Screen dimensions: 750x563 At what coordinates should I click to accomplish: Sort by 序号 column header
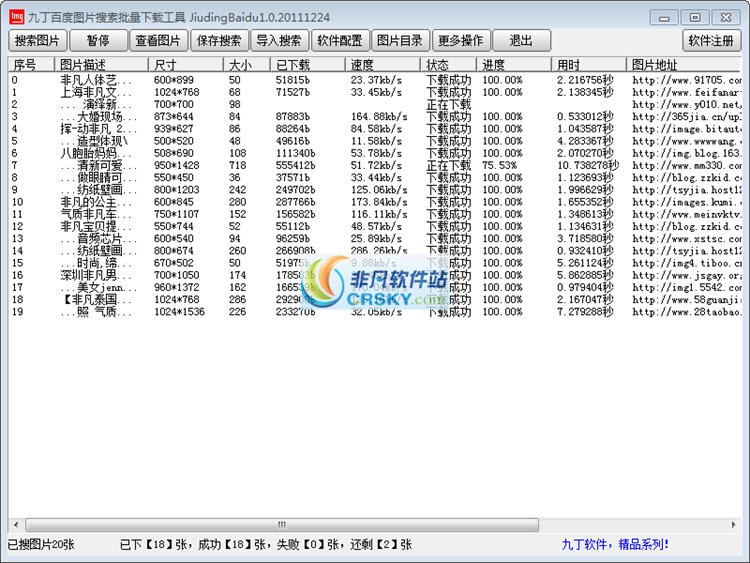(31, 64)
